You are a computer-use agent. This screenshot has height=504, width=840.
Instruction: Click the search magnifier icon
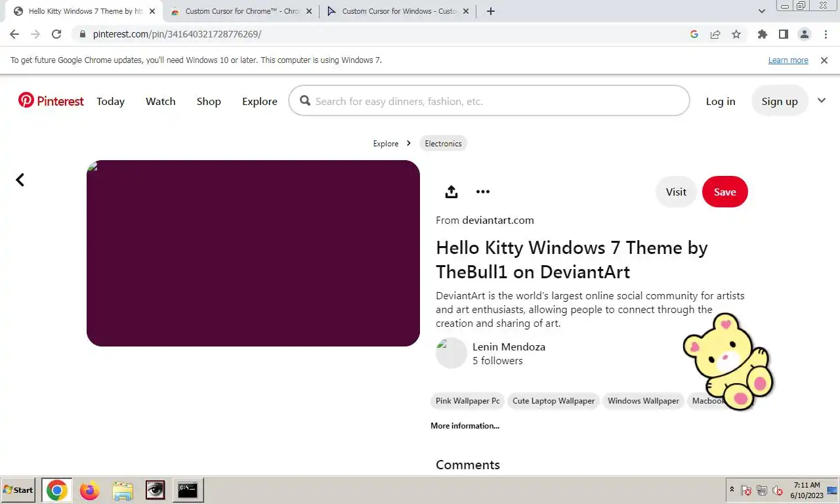[304, 101]
